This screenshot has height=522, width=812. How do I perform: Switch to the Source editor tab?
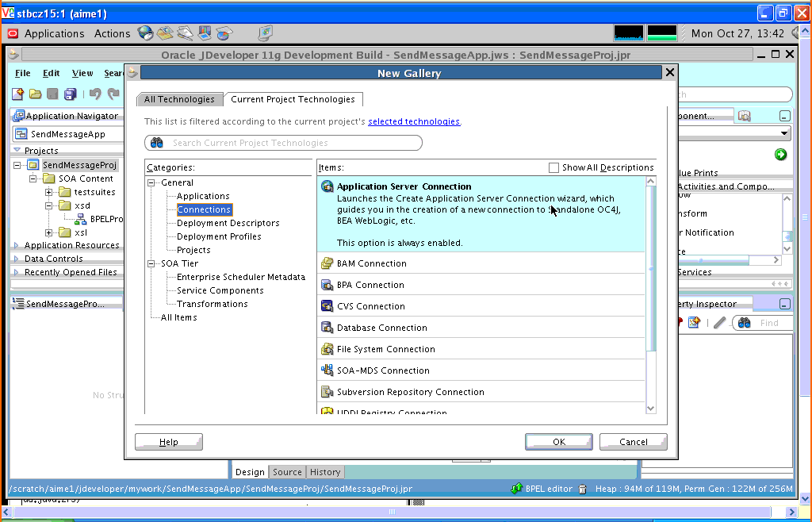pos(287,472)
